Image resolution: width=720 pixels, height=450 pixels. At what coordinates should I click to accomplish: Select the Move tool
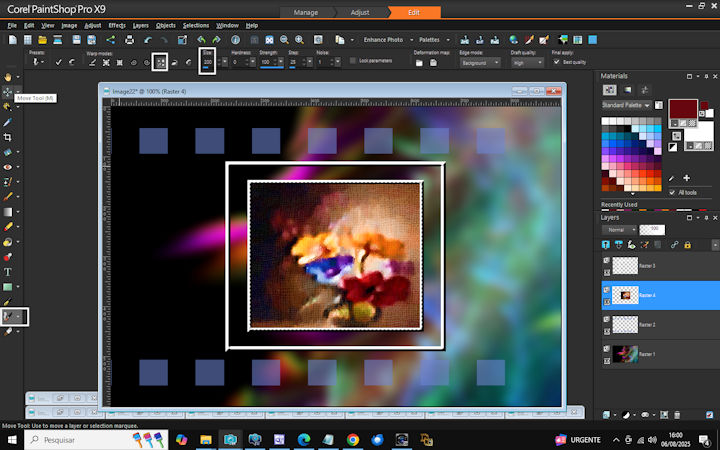pos(8,92)
